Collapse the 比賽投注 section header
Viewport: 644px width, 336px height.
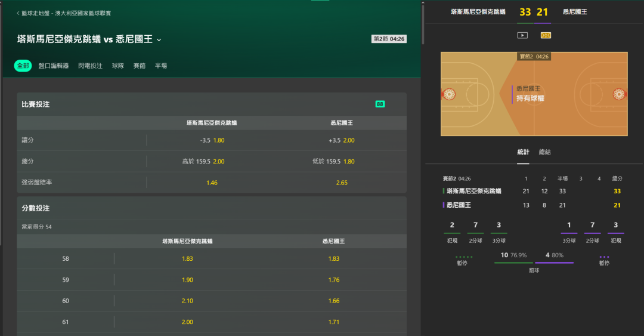(212, 104)
